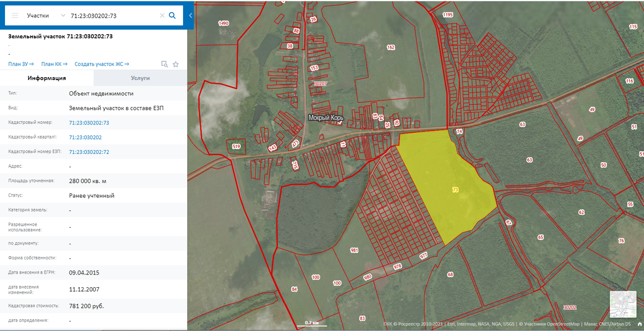Click in the cadastral number search field
Viewport: 644px width, 331px height.
coord(113,16)
